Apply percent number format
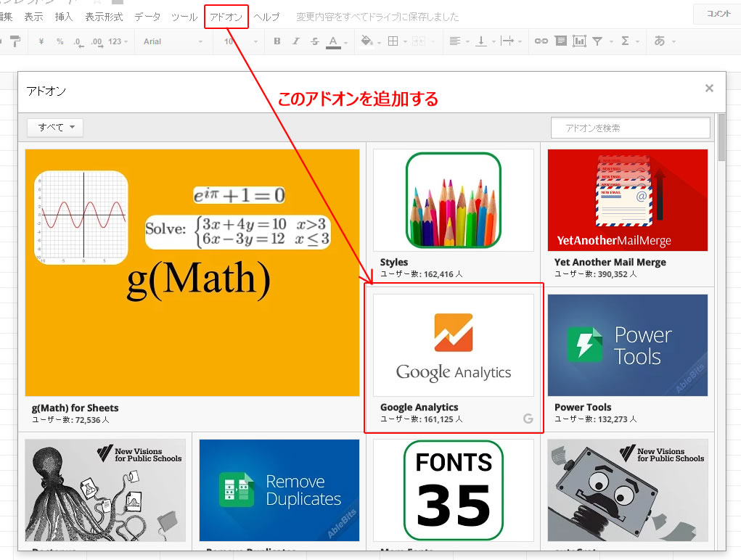Image resolution: width=741 pixels, height=560 pixels. [60, 41]
